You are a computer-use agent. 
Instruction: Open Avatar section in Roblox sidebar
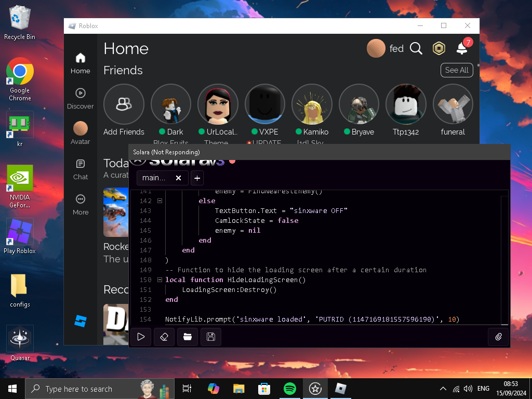pos(81,134)
